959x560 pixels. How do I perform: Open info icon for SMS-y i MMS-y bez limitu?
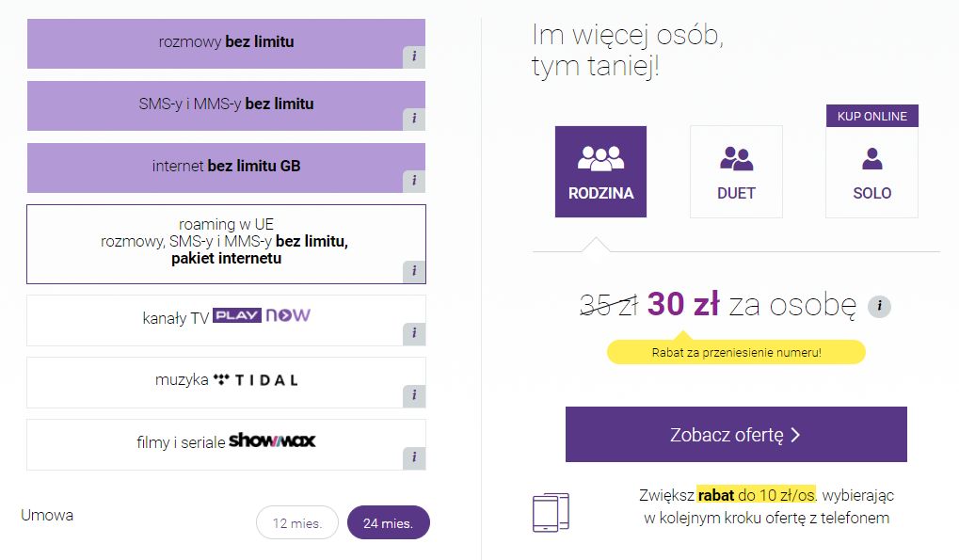tap(414, 119)
